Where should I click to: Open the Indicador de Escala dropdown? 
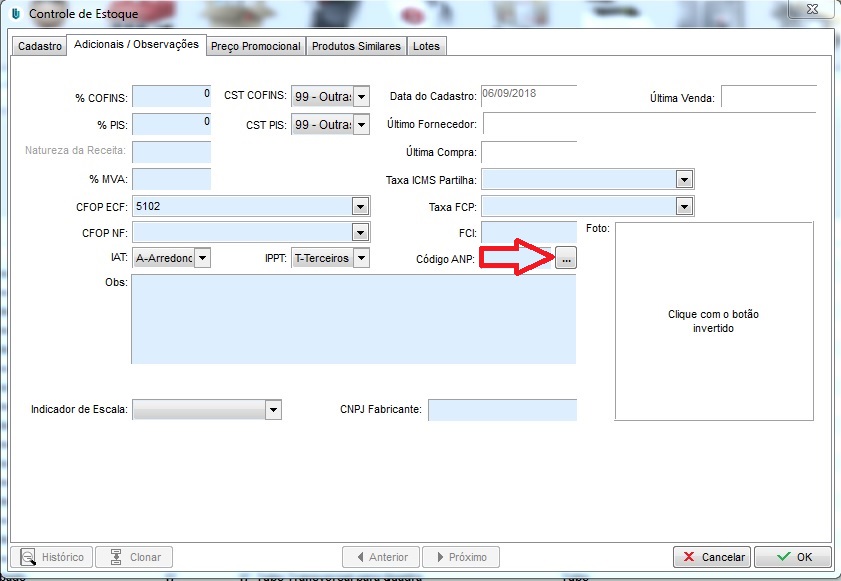[x=273, y=410]
